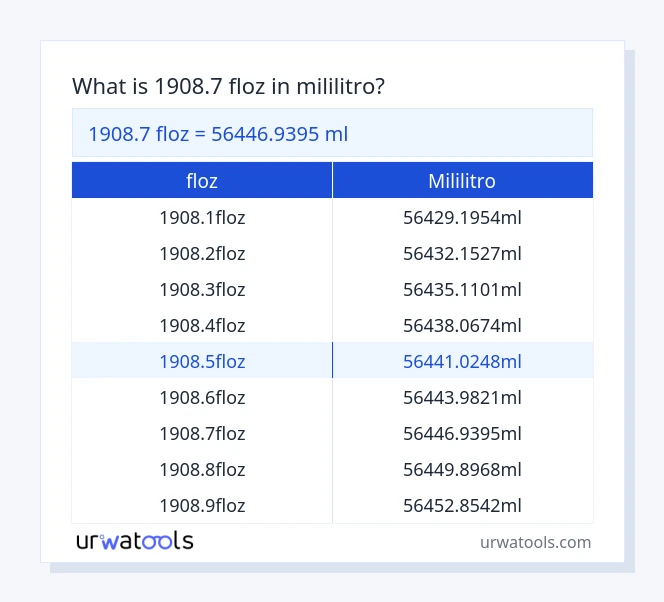Select the 1908.9floz cell
This screenshot has height=602, width=664.
pyautogui.click(x=202, y=505)
